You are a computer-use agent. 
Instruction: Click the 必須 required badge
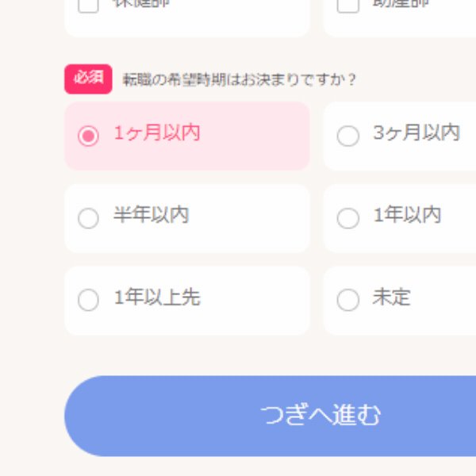pyautogui.click(x=88, y=79)
